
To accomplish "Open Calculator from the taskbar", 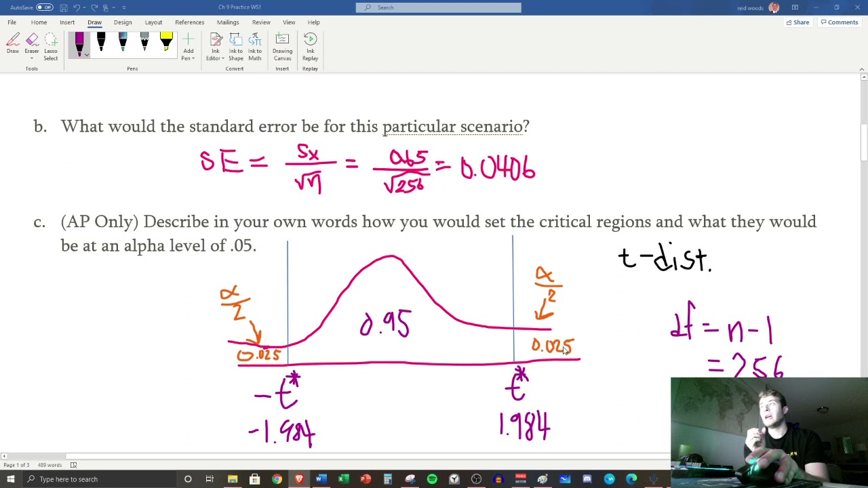I will click(388, 479).
